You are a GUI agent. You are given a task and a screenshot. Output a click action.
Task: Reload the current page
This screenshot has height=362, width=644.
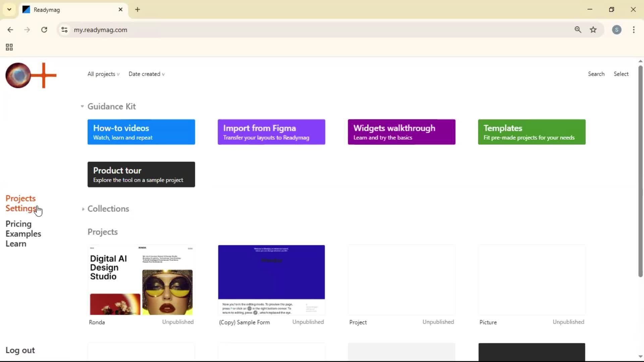(x=44, y=29)
